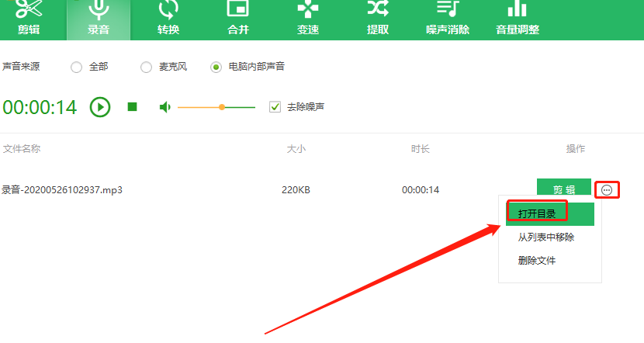Select 全部 as sound source

tap(76, 67)
